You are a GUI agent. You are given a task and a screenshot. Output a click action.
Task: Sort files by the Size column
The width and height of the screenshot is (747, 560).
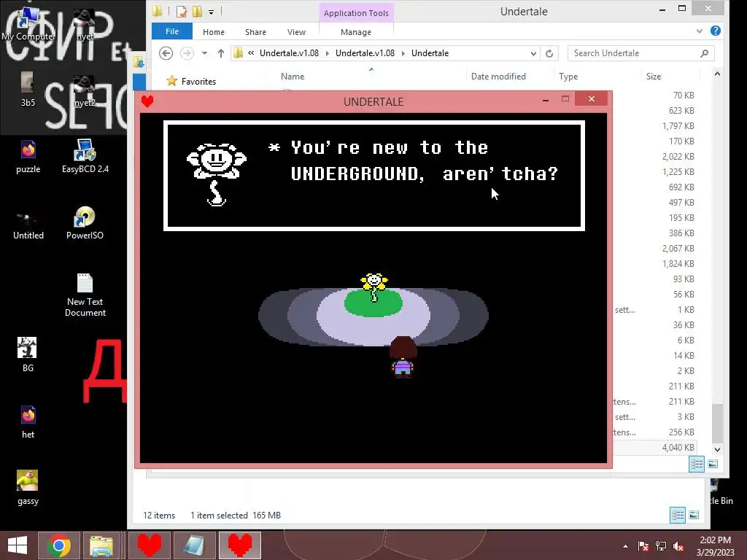pos(653,76)
